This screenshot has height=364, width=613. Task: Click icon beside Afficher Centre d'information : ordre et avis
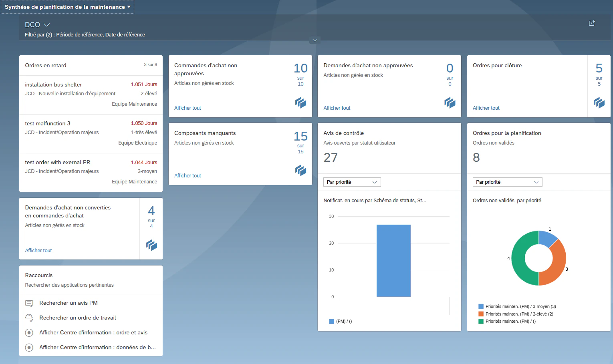point(29,333)
